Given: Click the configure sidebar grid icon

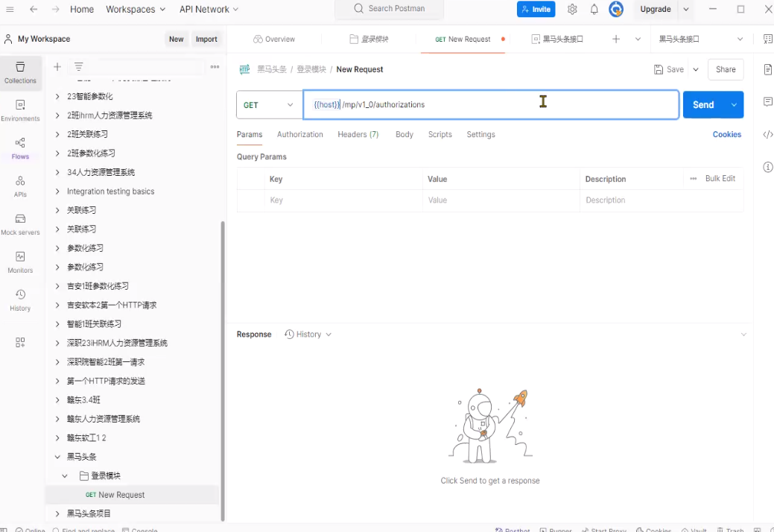Looking at the screenshot, I should 20,343.
